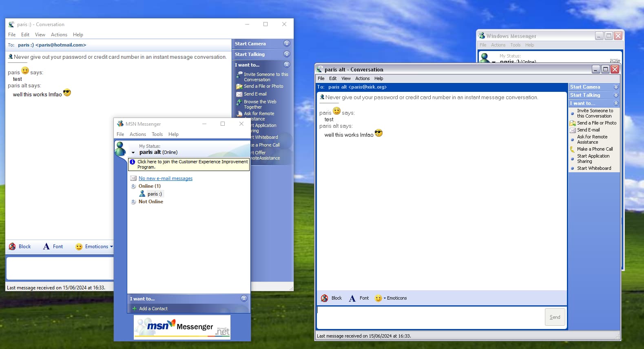Image resolution: width=644 pixels, height=349 pixels.
Task: Click Windows Messenger title bar icon
Action: tap(482, 36)
